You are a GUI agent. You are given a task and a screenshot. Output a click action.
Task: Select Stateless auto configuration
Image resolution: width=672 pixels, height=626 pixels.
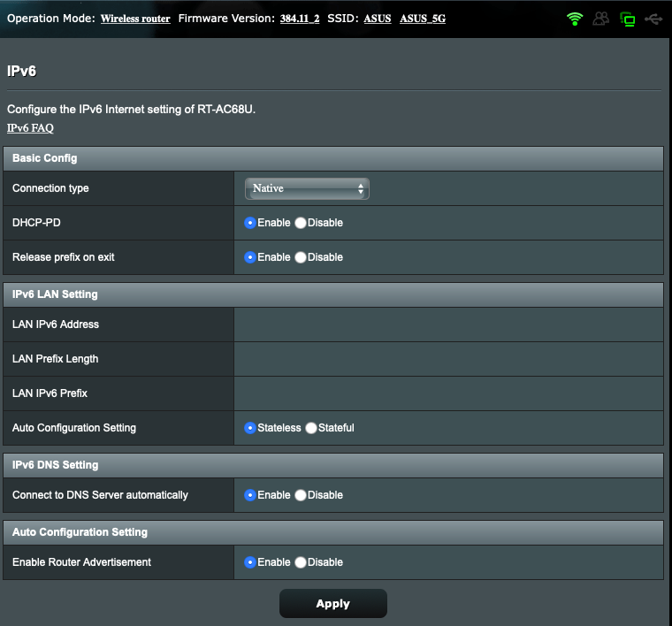pyautogui.click(x=250, y=428)
